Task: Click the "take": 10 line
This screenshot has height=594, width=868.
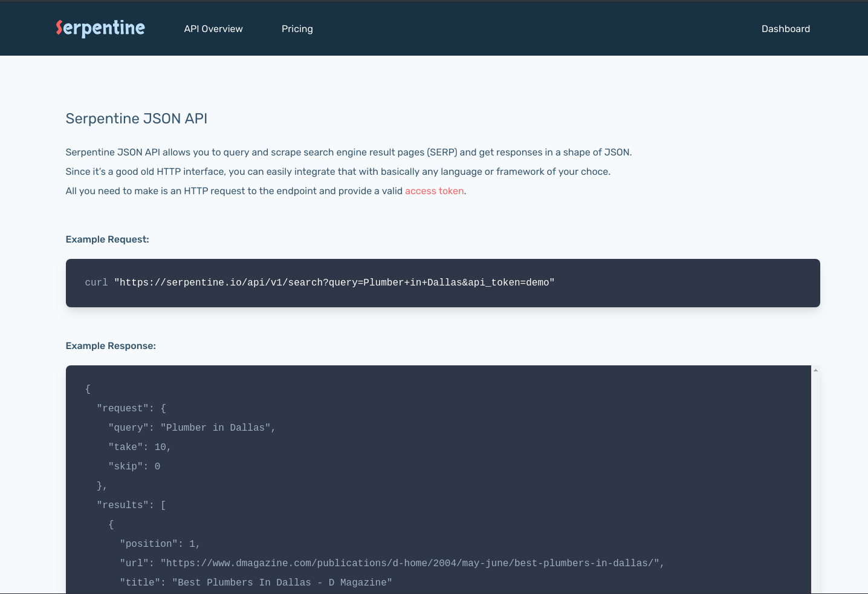Action: [x=140, y=447]
